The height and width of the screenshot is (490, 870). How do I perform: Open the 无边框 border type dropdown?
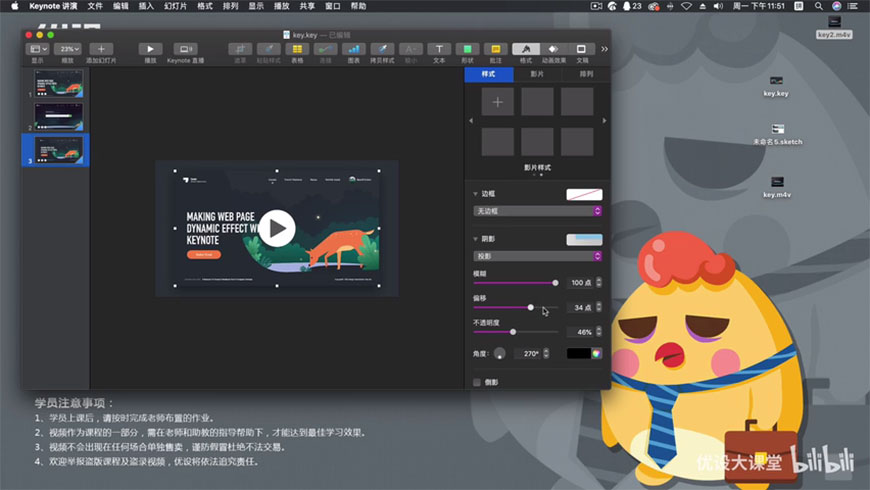click(537, 211)
